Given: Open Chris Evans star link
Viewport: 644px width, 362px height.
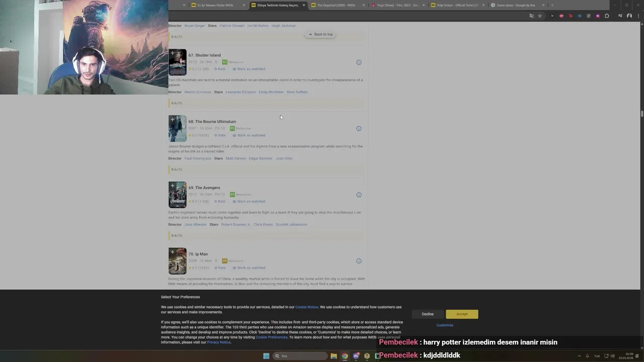Looking at the screenshot, I should pos(263,225).
